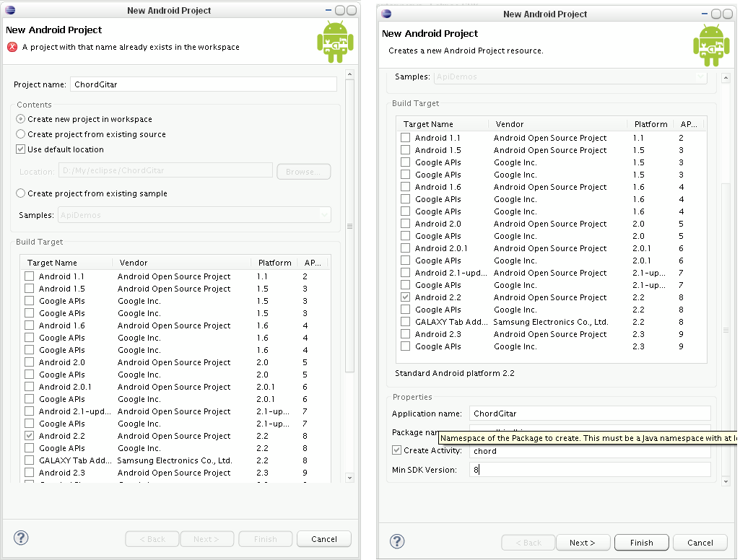The height and width of the screenshot is (560, 740).
Task: Click Android robot logo in right dialog
Action: (x=711, y=45)
